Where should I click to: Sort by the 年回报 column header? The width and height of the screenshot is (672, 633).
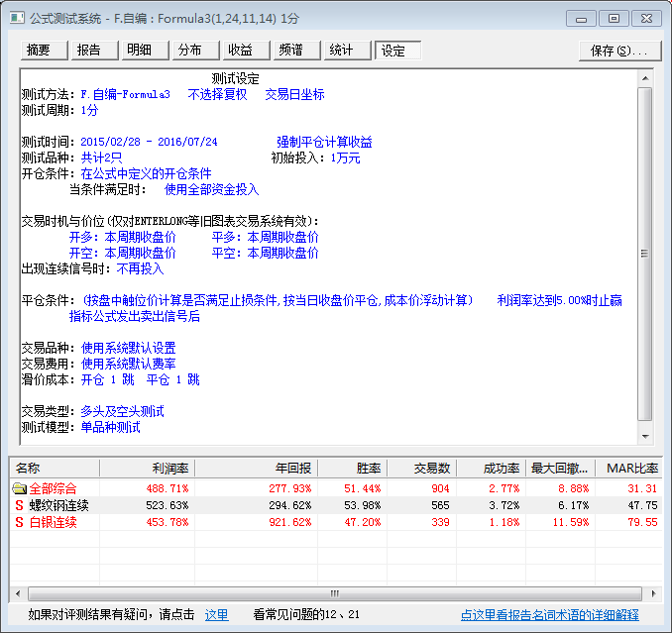257,469
